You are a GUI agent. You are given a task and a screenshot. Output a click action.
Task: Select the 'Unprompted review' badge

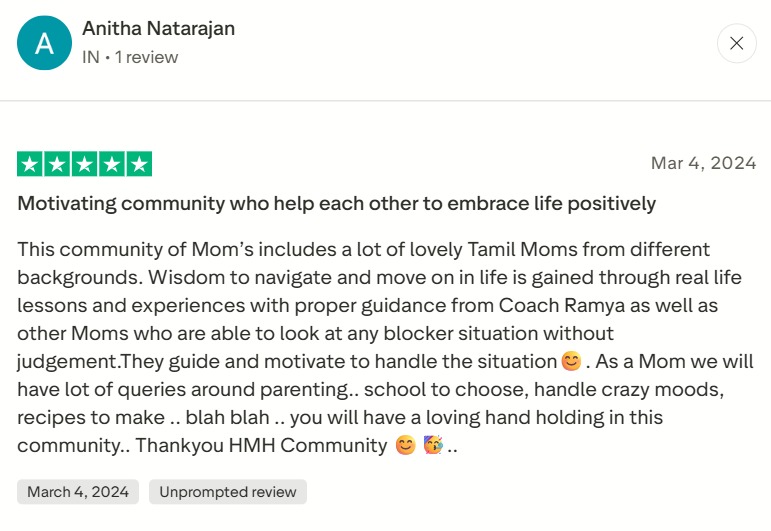click(228, 492)
